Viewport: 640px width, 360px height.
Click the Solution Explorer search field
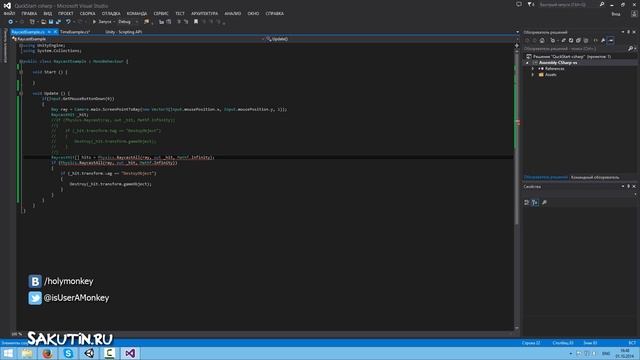575,49
